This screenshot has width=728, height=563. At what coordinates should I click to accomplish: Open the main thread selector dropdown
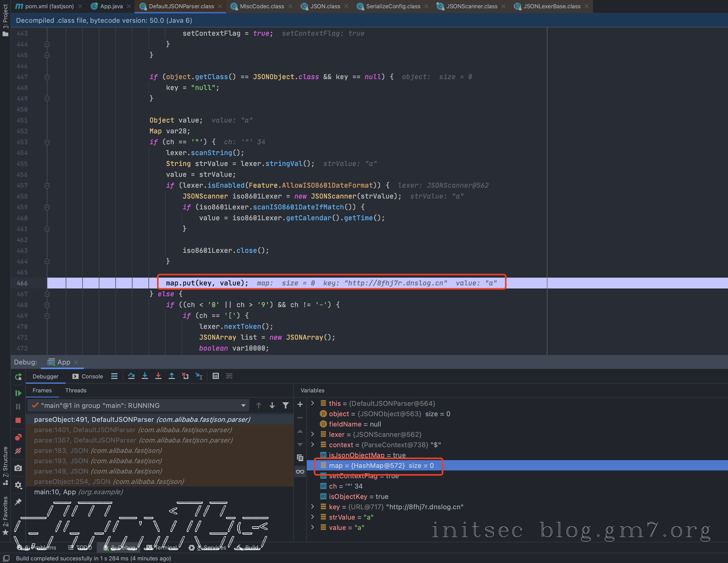[x=243, y=405]
